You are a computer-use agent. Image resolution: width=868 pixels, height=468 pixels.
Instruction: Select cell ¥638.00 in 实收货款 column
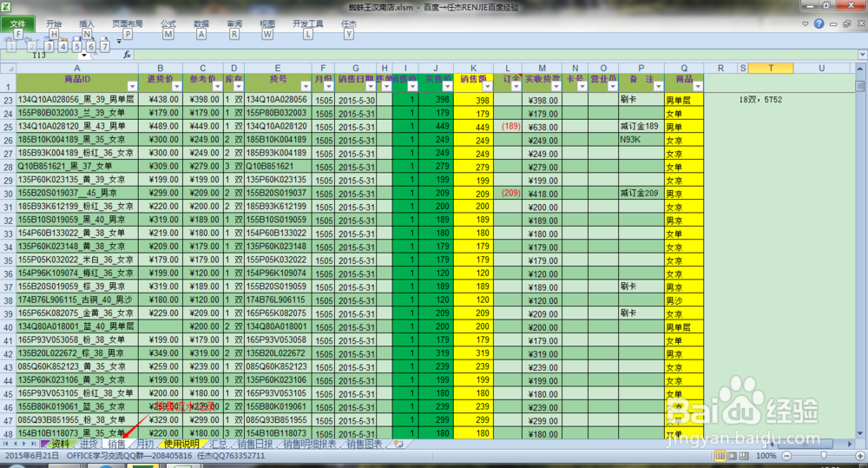pyautogui.click(x=542, y=126)
